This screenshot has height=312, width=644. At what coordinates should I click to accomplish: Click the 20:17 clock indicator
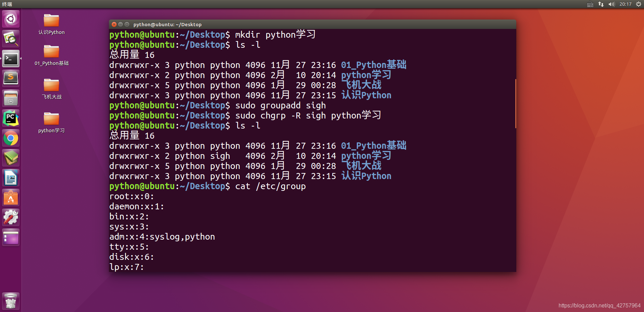click(626, 4)
